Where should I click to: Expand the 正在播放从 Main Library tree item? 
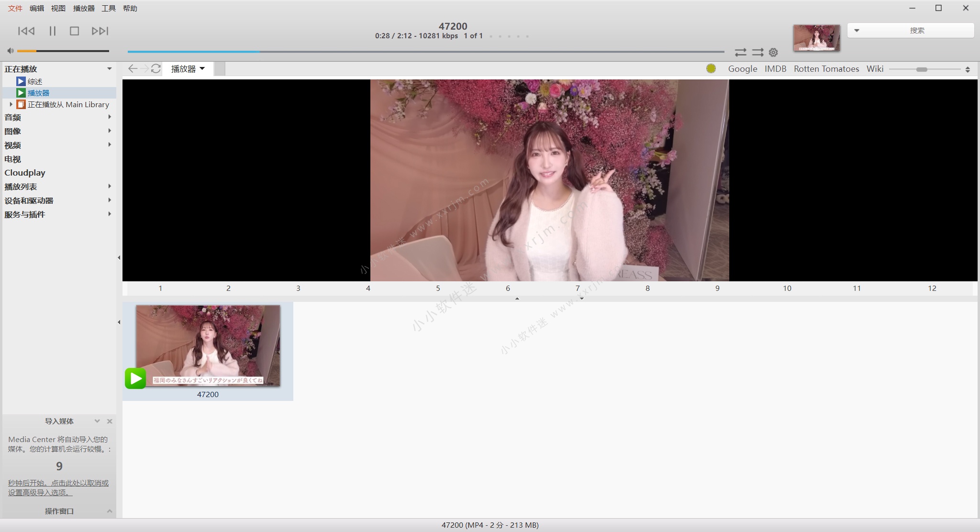tap(11, 104)
